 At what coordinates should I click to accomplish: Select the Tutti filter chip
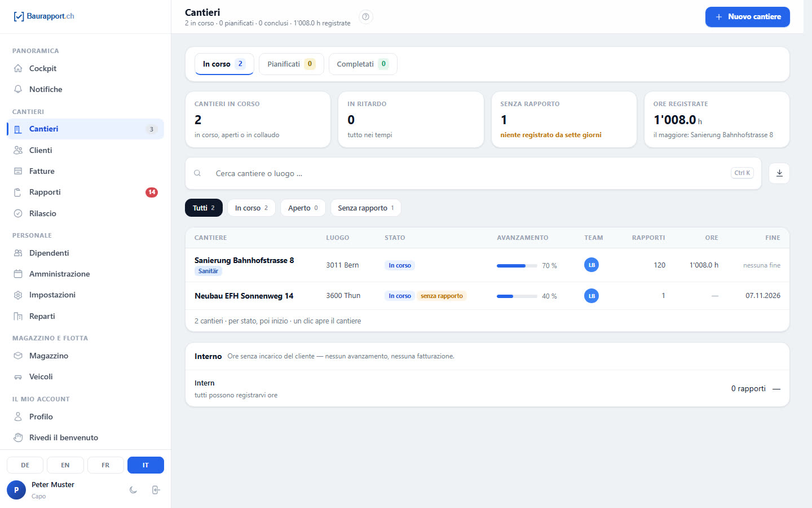tap(204, 208)
